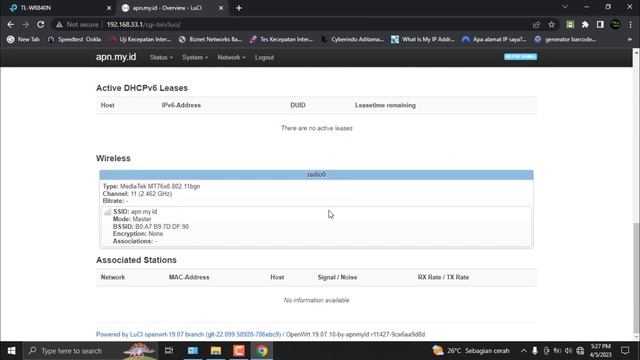This screenshot has width=640, height=360.
Task: Show hidden system tray icons
Action: point(523,351)
